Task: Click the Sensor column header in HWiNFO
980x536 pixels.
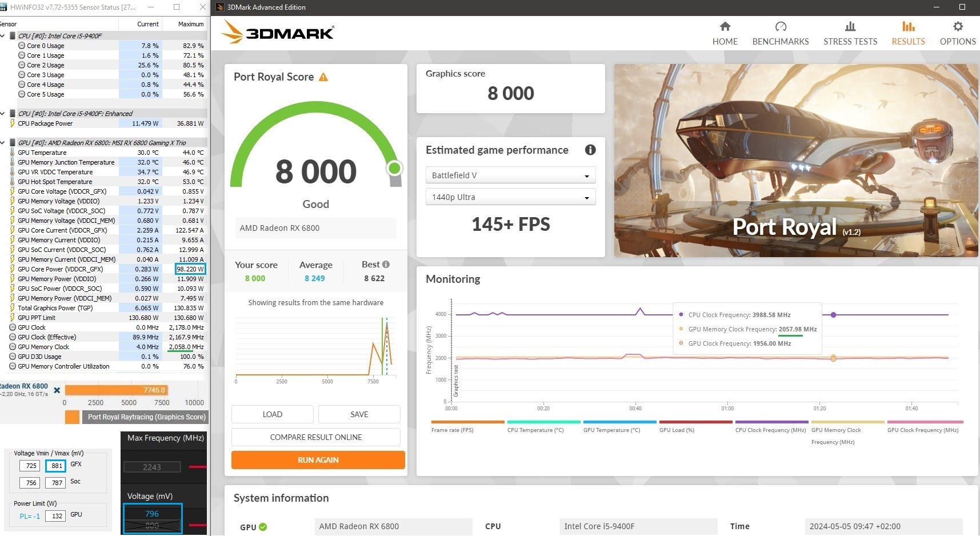Action: (59, 24)
